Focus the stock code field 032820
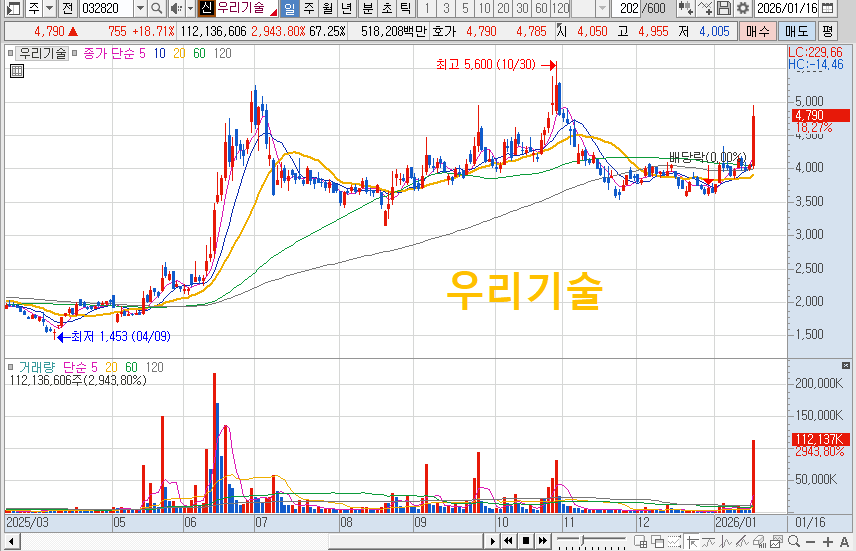 (x=107, y=8)
